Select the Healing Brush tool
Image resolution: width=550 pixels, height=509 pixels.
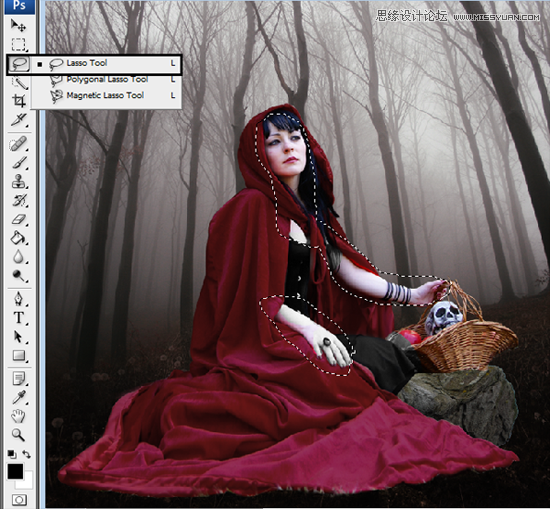pyautogui.click(x=19, y=144)
